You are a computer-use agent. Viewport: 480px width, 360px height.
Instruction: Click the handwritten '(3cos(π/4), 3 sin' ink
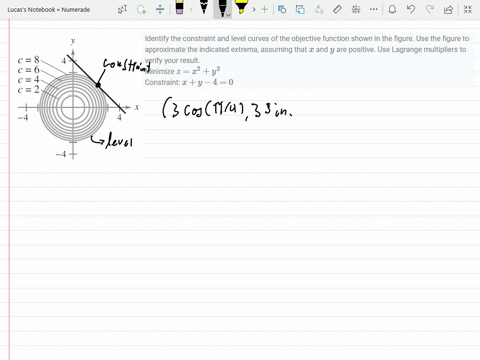coord(227,108)
